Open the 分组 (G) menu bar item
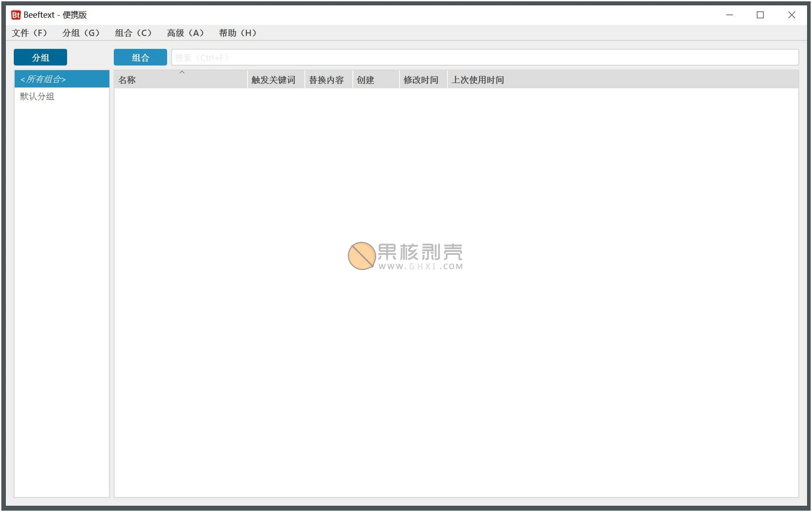This screenshot has height=512, width=812. coord(81,33)
